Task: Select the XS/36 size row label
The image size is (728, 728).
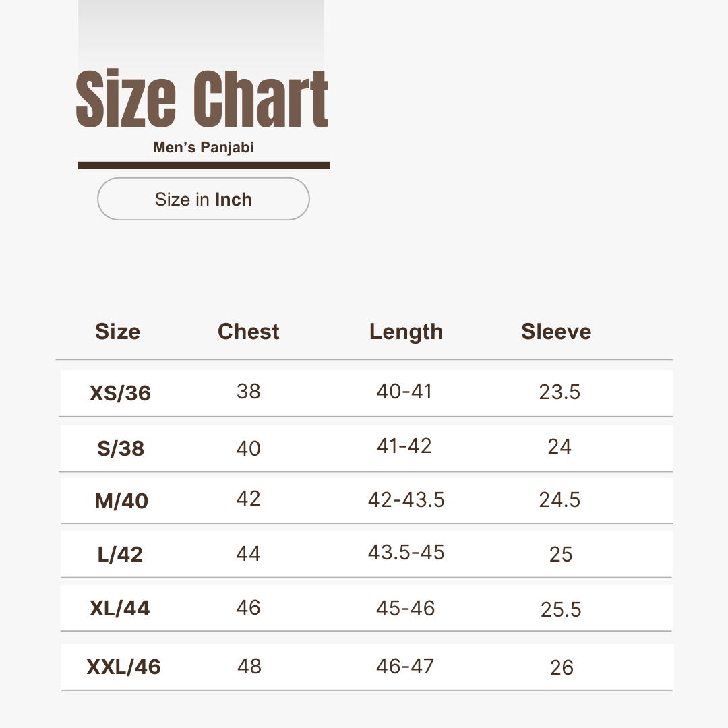Action: pyautogui.click(x=120, y=393)
